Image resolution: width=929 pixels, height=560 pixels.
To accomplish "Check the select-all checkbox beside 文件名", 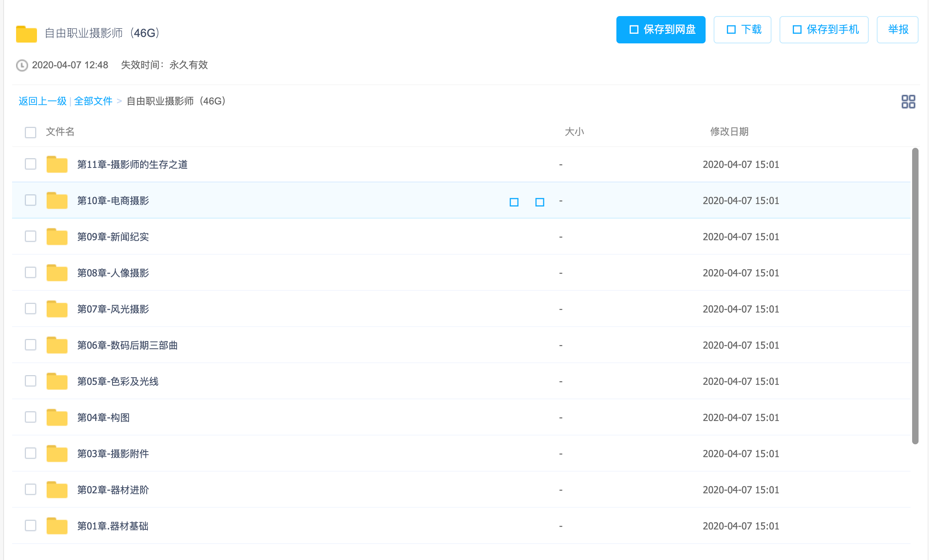I will tap(31, 132).
